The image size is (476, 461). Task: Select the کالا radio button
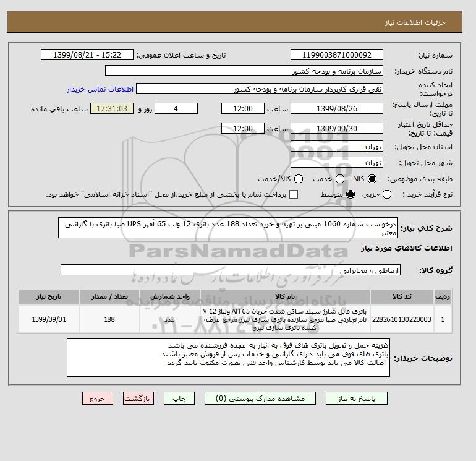(372, 179)
